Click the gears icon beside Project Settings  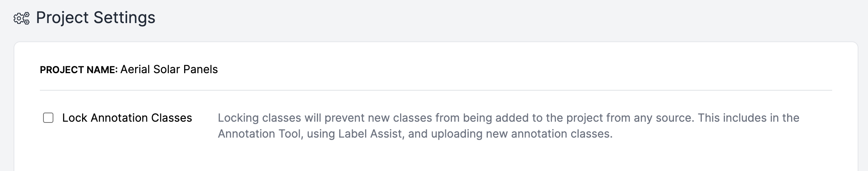click(x=22, y=18)
